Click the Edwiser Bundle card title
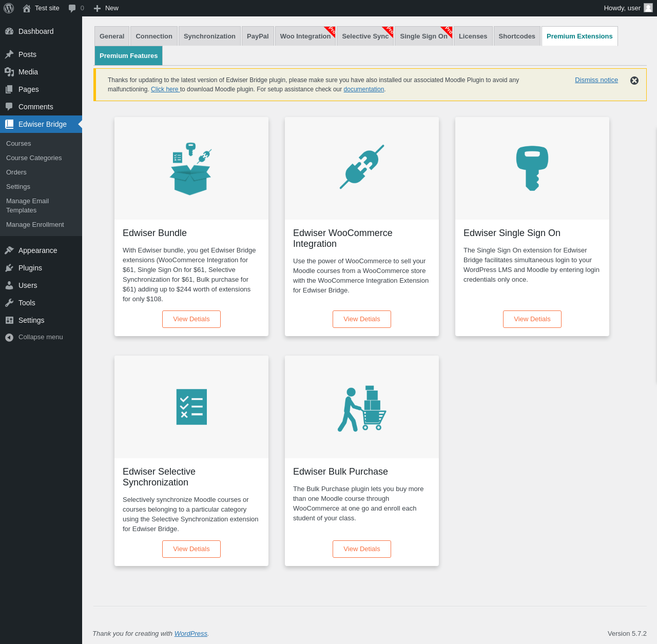The width and height of the screenshot is (657, 644). pos(154,233)
